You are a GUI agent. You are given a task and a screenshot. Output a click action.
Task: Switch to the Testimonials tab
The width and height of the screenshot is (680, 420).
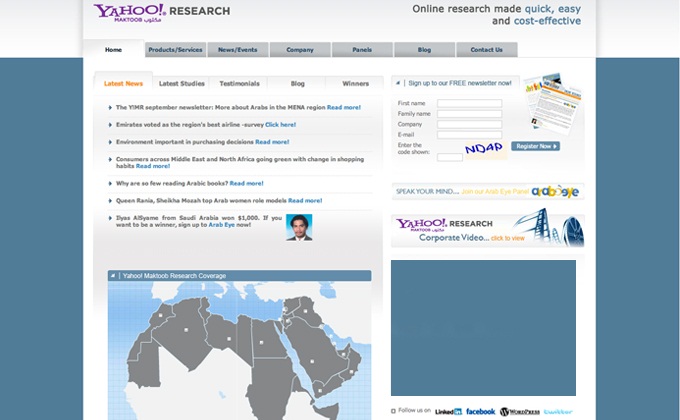tap(239, 83)
